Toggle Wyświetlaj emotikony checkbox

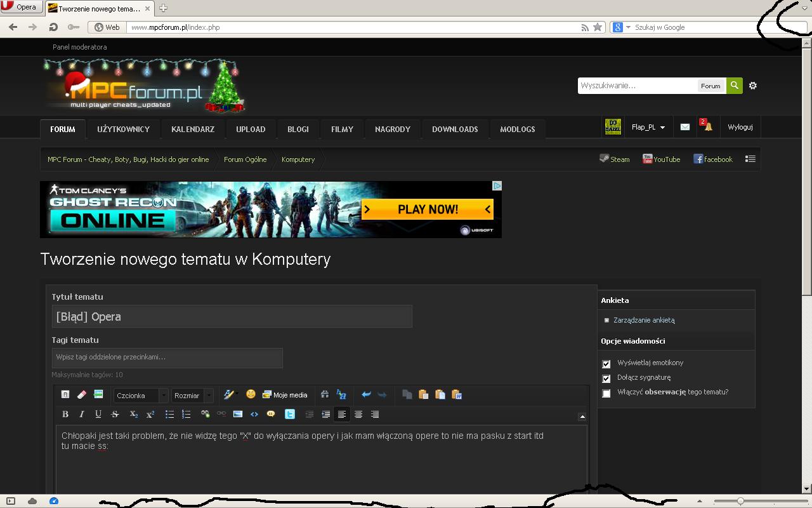pyautogui.click(x=606, y=364)
